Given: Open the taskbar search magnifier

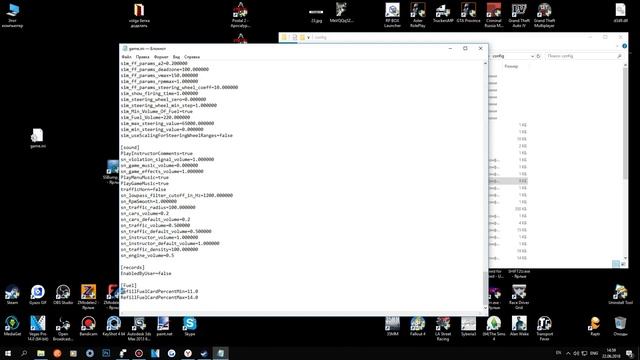Looking at the screenshot, I should 24,353.
